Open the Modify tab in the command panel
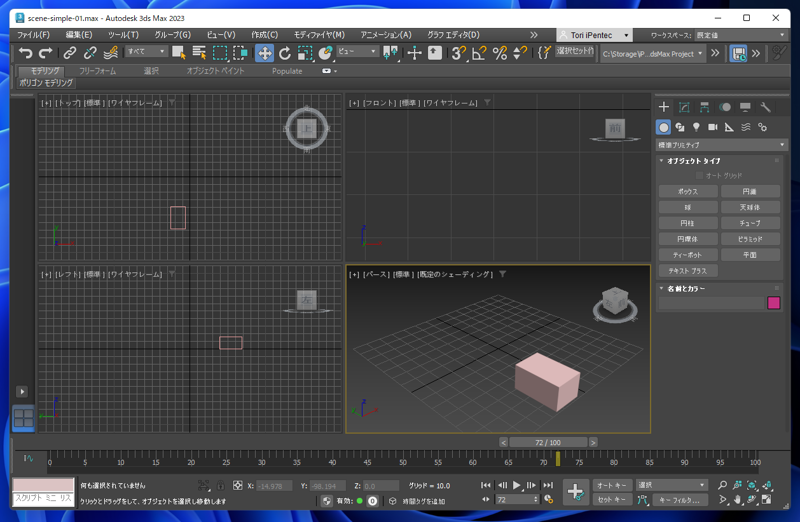Viewport: 800px width, 522px height. point(684,107)
